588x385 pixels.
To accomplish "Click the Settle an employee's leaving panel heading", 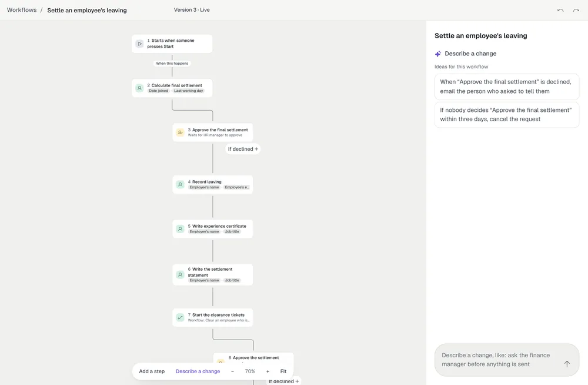I will [481, 36].
